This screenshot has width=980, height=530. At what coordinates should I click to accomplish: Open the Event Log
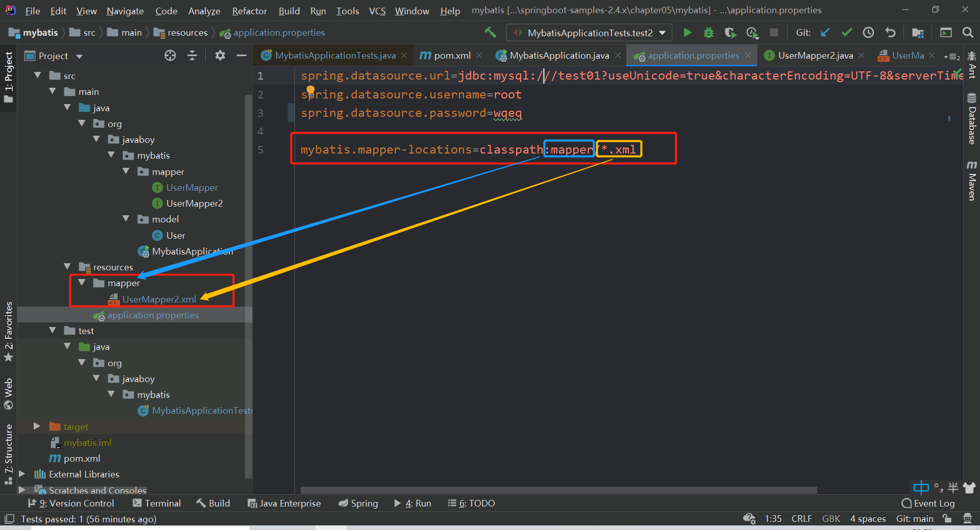click(928, 503)
